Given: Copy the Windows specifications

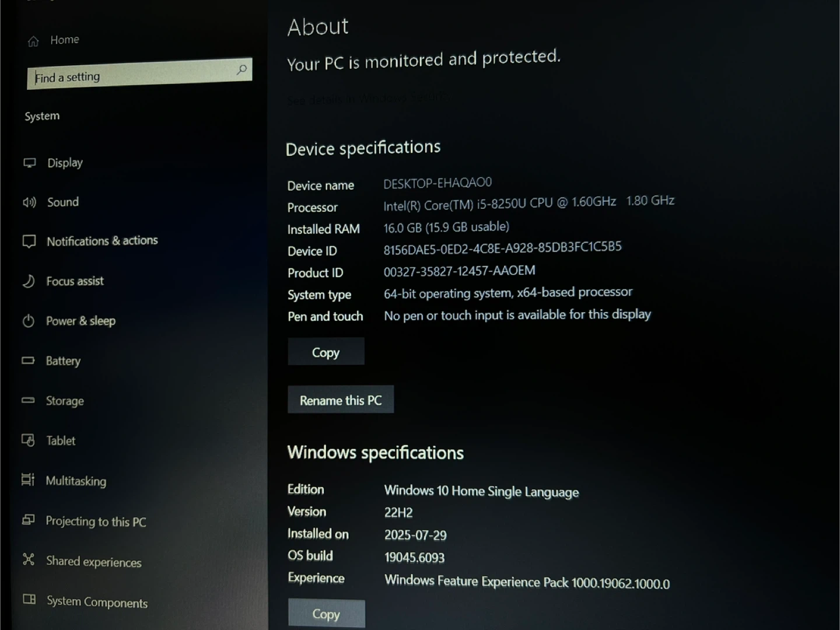Looking at the screenshot, I should tap(326, 614).
